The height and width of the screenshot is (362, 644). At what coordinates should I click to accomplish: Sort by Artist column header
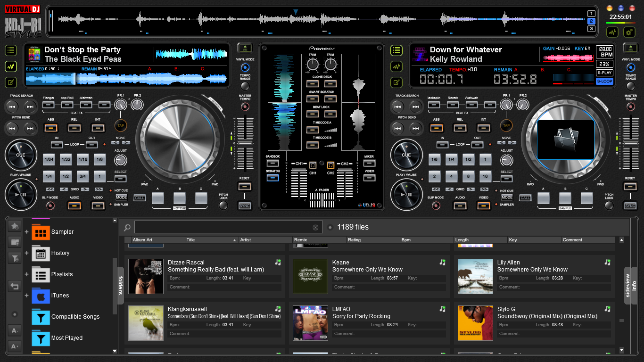click(265, 240)
